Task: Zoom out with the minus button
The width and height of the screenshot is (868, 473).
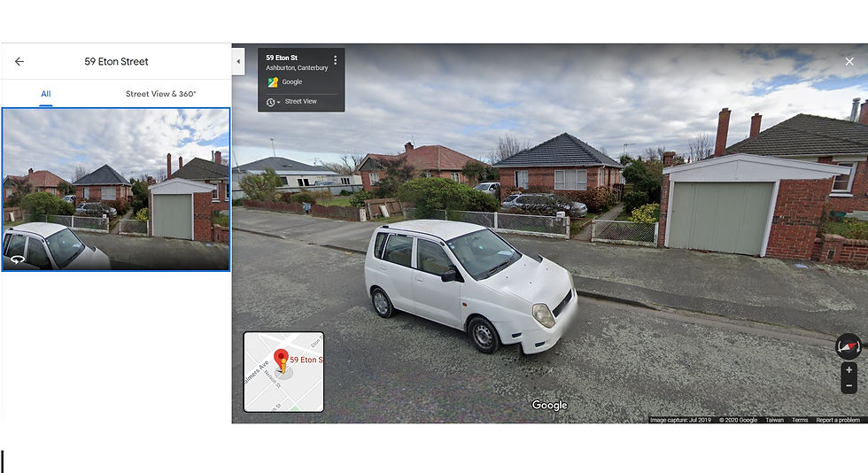Action: (849, 385)
